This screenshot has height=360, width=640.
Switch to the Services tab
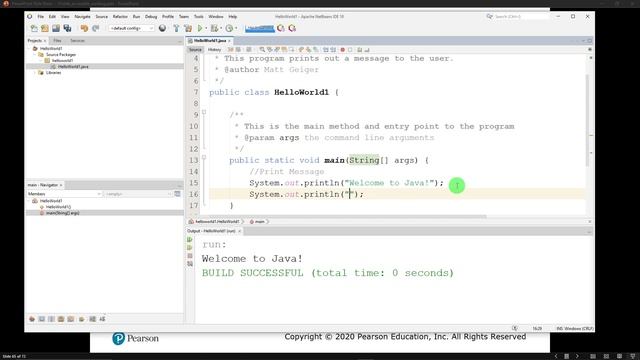click(77, 41)
